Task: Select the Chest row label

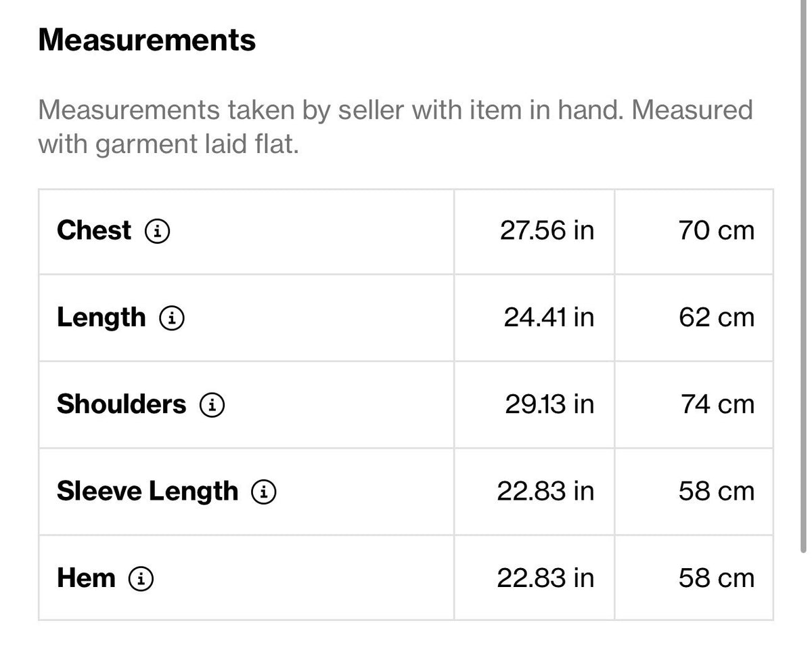Action: click(x=94, y=231)
